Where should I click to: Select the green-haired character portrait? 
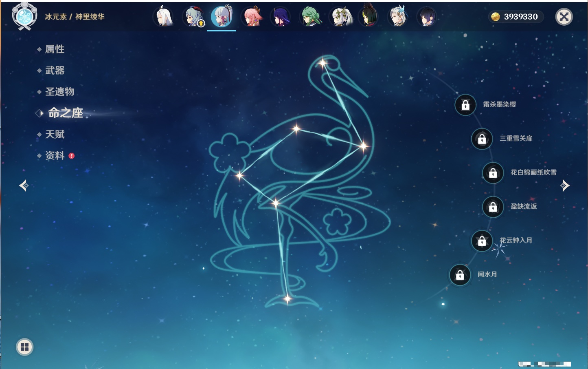(x=310, y=17)
